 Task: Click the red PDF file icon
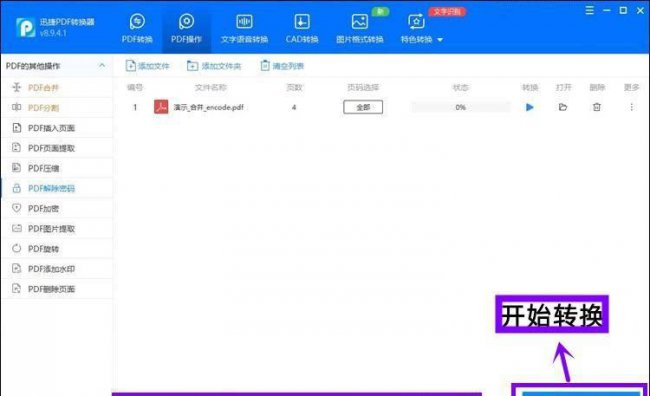coord(161,107)
